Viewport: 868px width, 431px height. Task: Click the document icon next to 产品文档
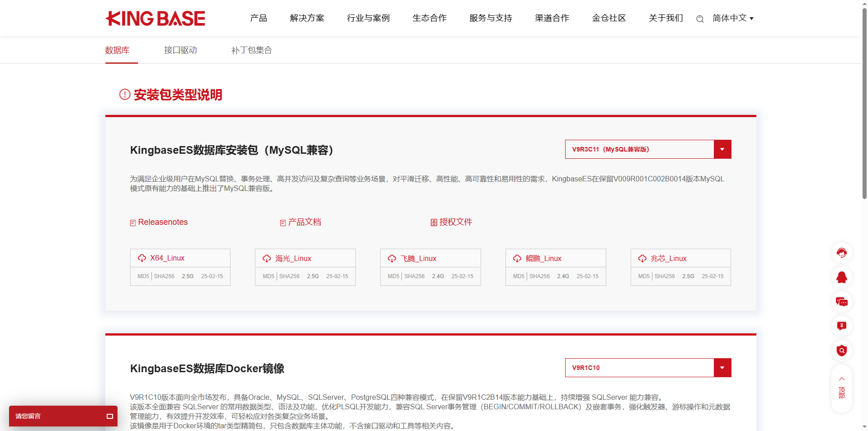(x=283, y=223)
